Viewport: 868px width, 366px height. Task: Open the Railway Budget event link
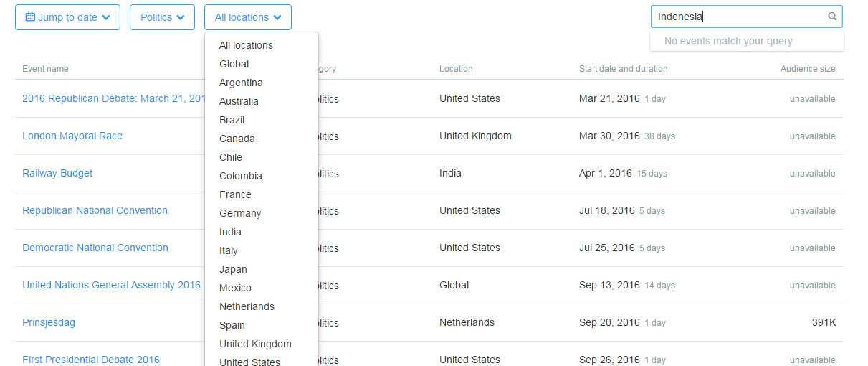[57, 173]
